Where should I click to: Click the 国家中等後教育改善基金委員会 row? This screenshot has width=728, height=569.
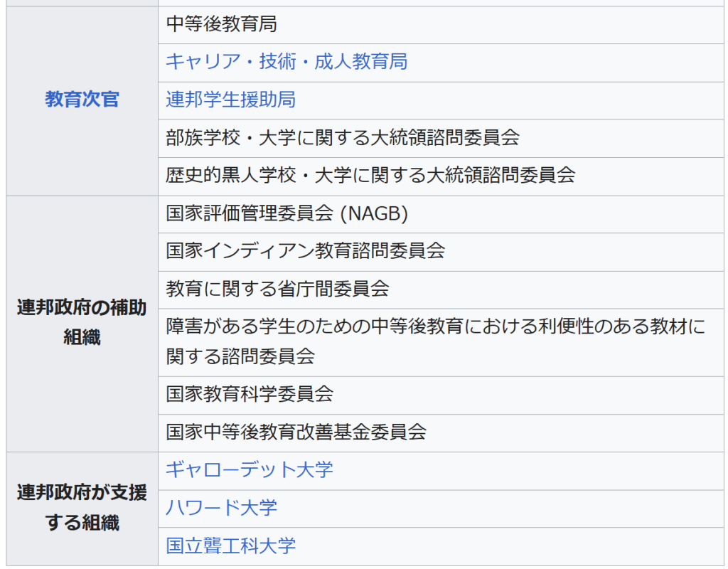click(296, 432)
